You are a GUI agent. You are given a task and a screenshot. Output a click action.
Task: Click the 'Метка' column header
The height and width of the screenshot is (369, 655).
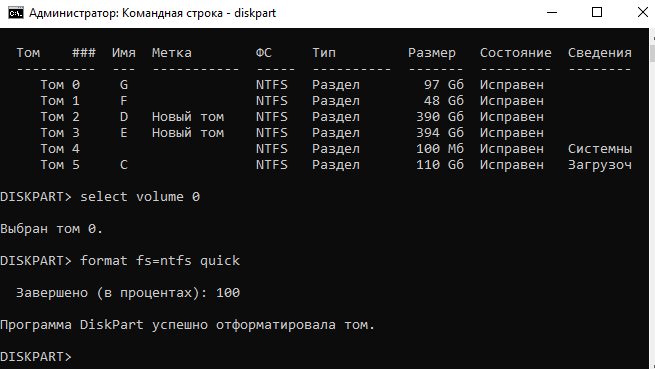[172, 53]
